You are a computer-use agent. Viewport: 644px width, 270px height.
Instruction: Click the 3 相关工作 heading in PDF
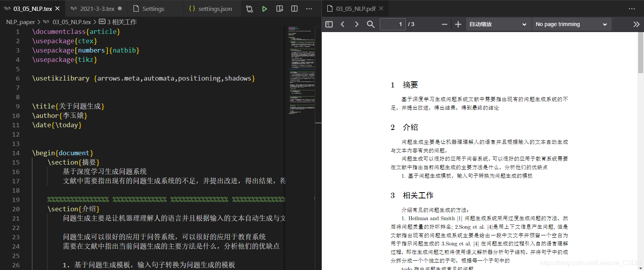coord(412,195)
